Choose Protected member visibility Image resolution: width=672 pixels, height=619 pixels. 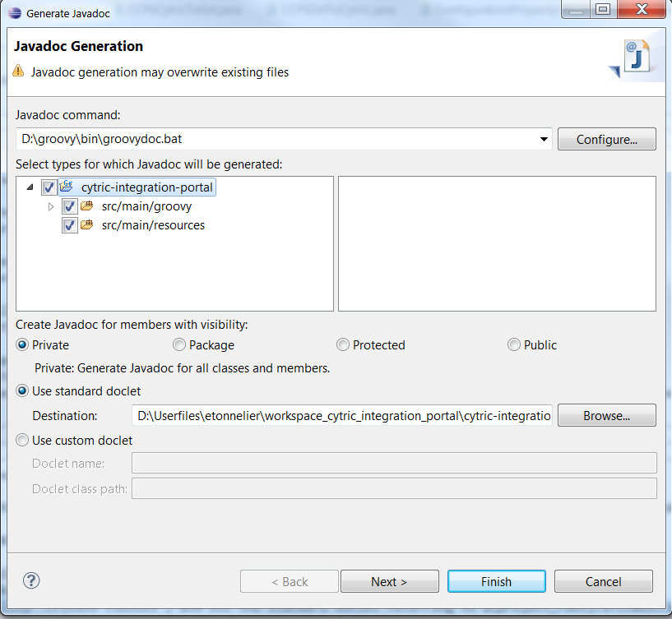[343, 345]
